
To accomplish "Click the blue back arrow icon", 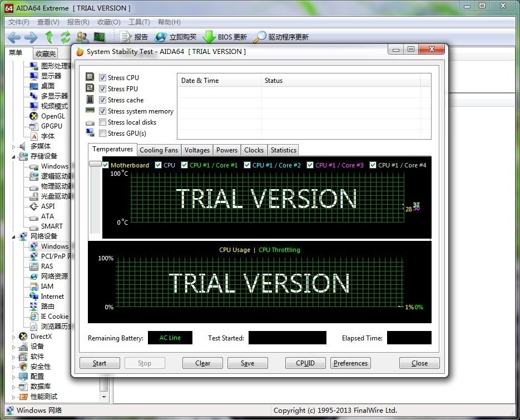I will click(14, 37).
